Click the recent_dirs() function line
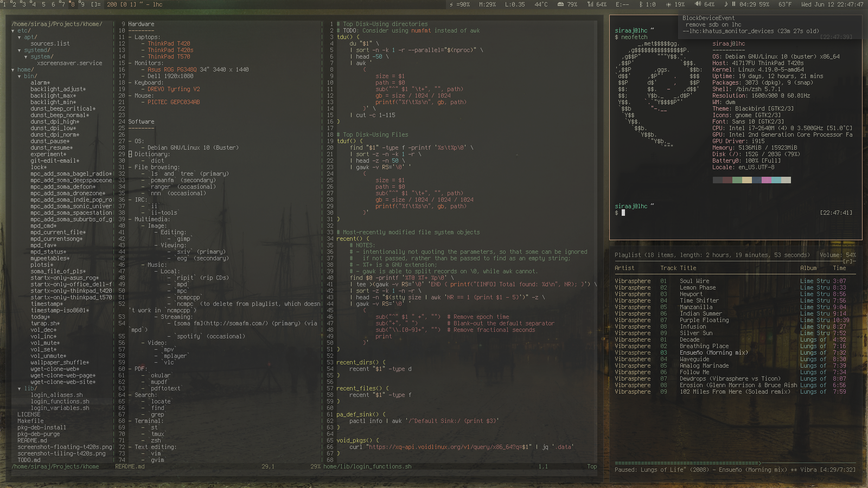 [361, 363]
